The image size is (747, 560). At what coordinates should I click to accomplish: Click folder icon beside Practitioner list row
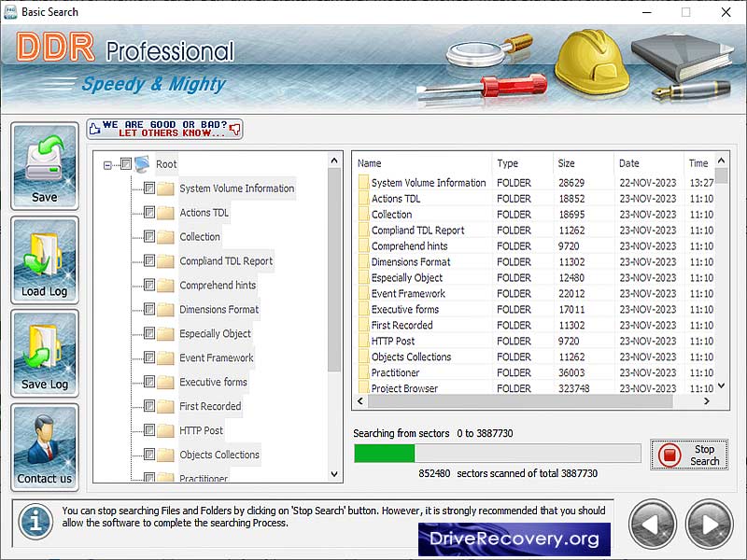(363, 372)
